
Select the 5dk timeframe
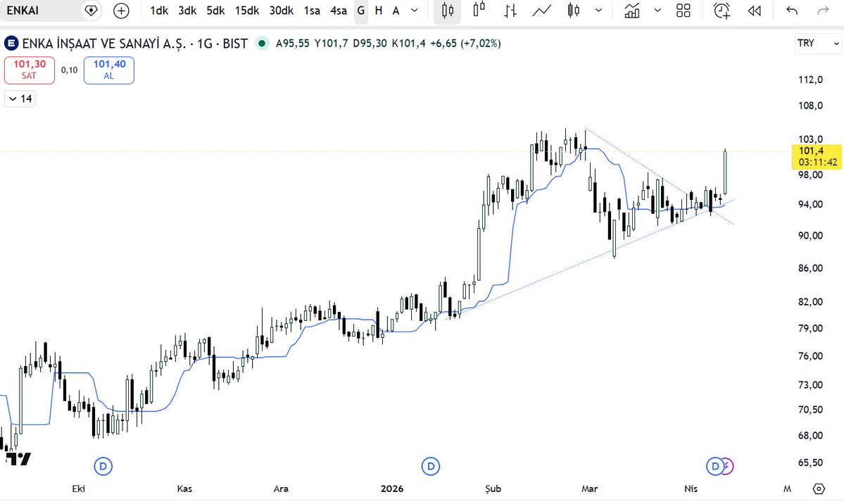215,11
